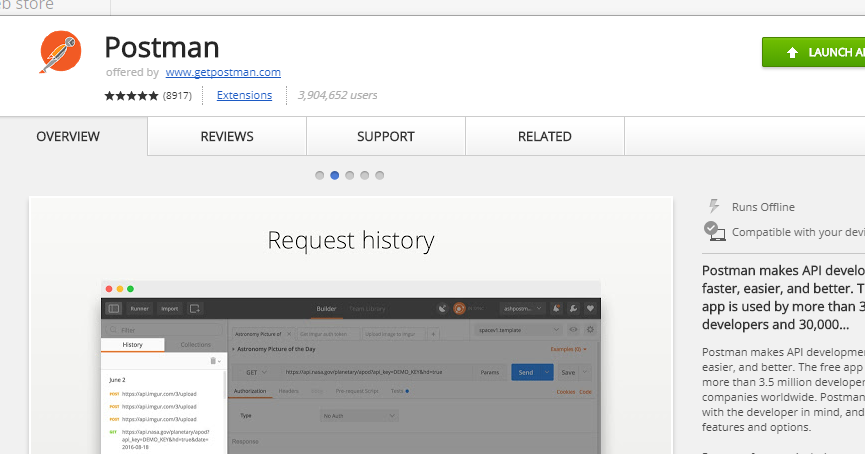Close the 'Astronomy Picture of' request tab
This screenshot has width=865, height=454.
(289, 334)
